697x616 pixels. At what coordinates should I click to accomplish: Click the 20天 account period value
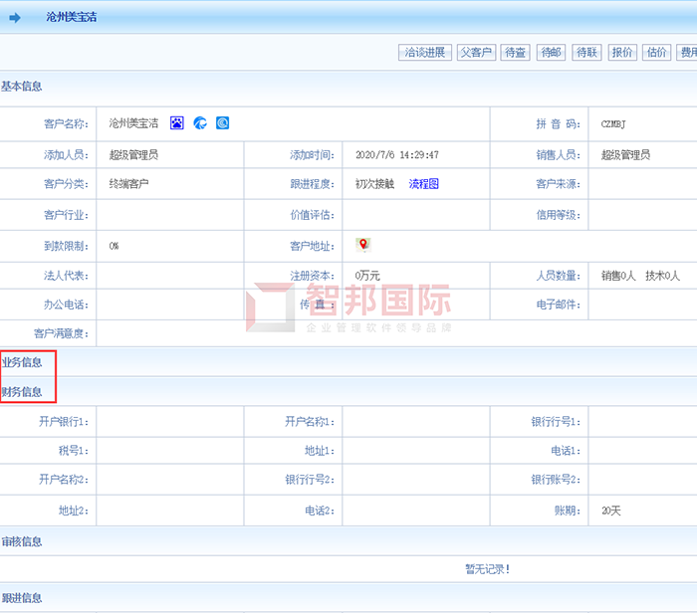coord(611,511)
